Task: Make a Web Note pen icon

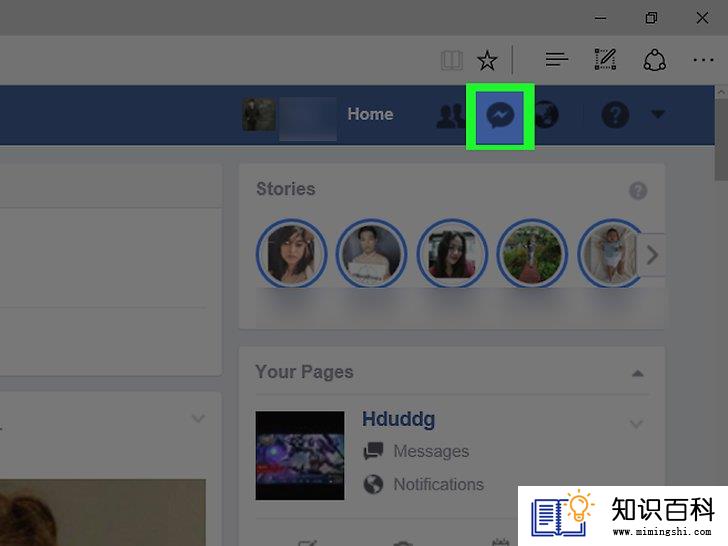Action: coord(605,59)
